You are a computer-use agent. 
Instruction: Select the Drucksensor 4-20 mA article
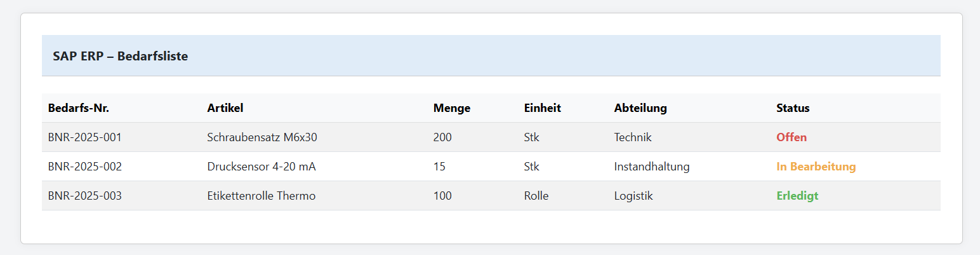point(262,167)
